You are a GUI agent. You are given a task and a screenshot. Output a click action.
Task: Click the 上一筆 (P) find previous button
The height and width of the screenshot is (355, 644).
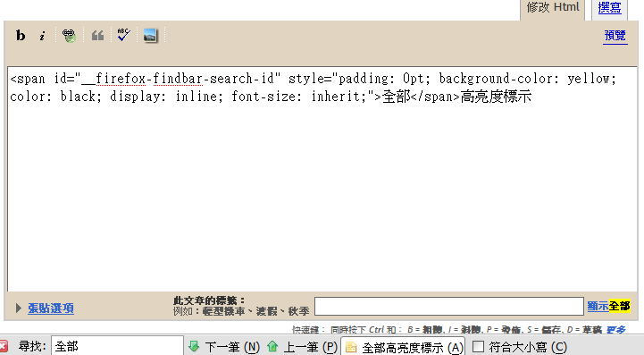pyautogui.click(x=302, y=347)
